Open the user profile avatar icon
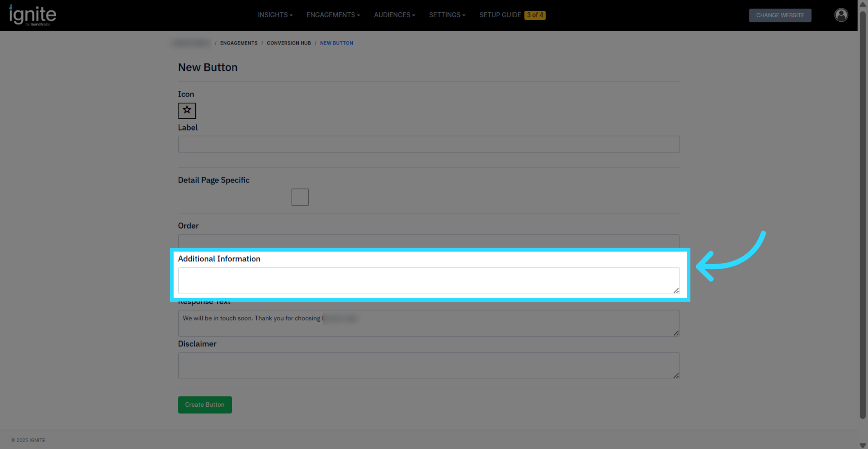The height and width of the screenshot is (449, 868). coord(841,15)
